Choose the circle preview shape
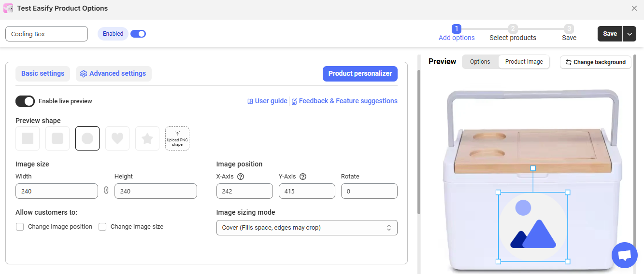644x274 pixels. point(87,138)
